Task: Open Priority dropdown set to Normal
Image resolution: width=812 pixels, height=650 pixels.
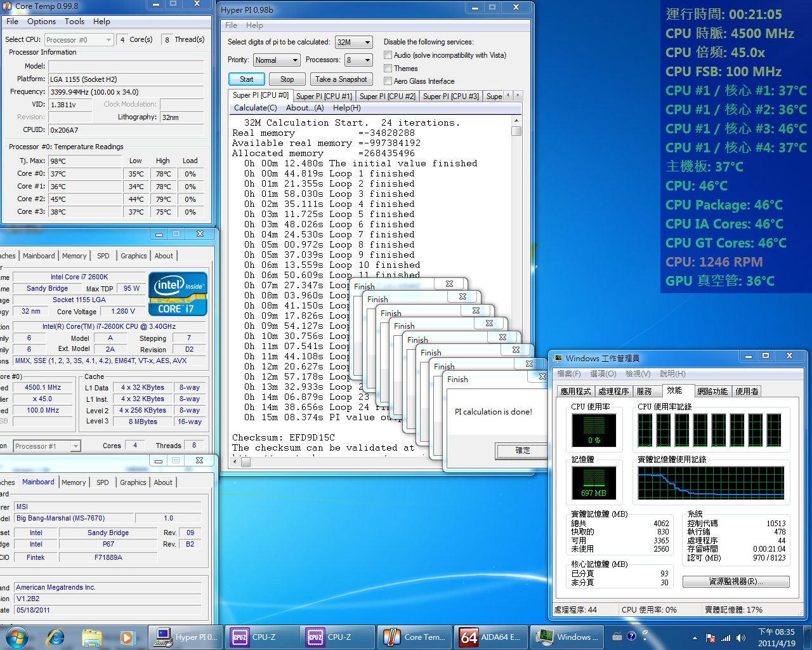Action: coord(277,60)
